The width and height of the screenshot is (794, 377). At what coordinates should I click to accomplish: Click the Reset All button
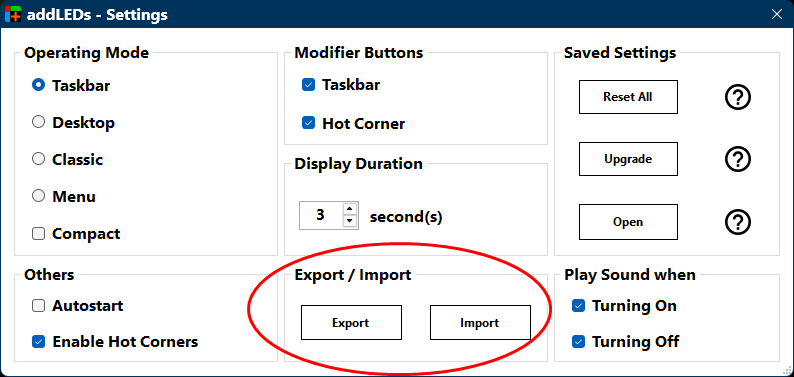(628, 97)
